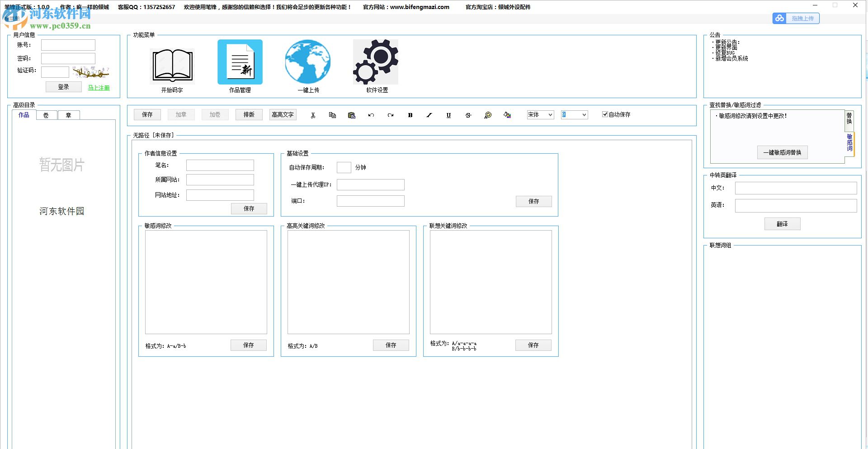Open the 宋体 font dropdown
Screen dimensions: 868x449
click(539, 114)
